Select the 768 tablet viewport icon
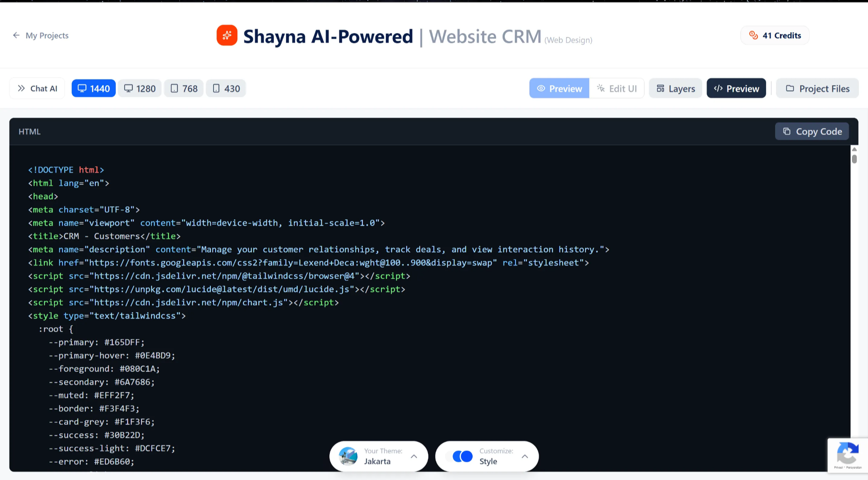 [174, 88]
